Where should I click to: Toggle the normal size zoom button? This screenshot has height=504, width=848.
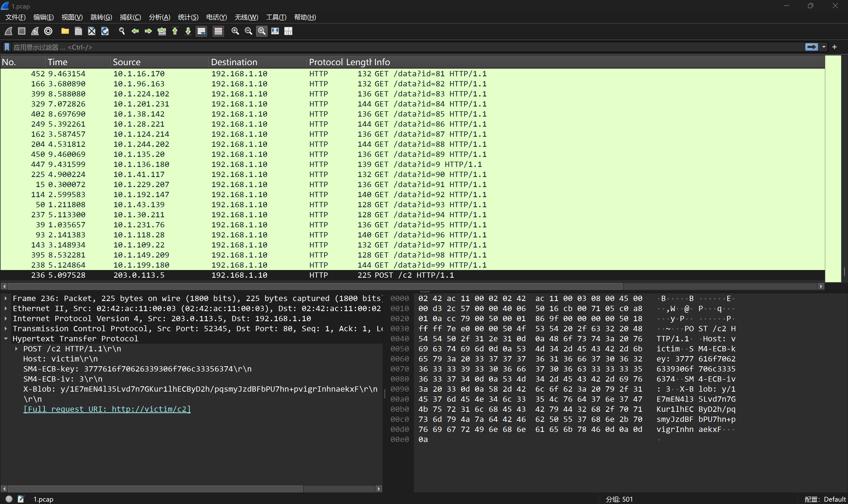(262, 31)
